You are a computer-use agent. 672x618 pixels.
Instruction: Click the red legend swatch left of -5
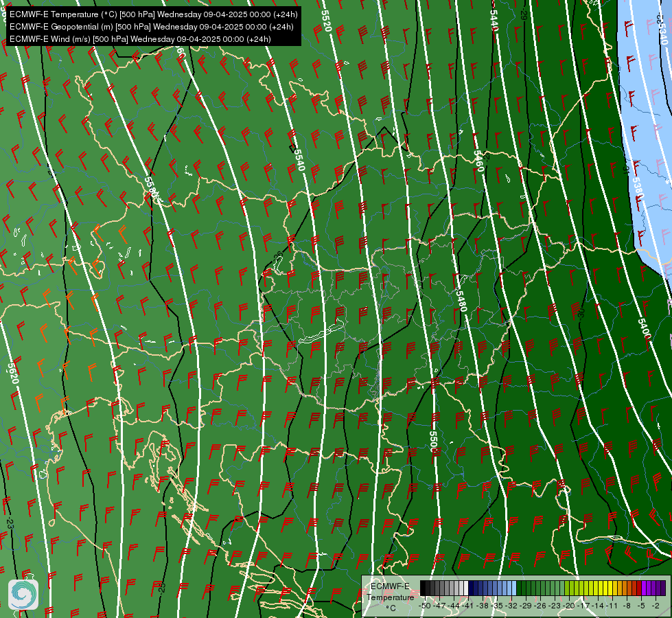(639, 588)
